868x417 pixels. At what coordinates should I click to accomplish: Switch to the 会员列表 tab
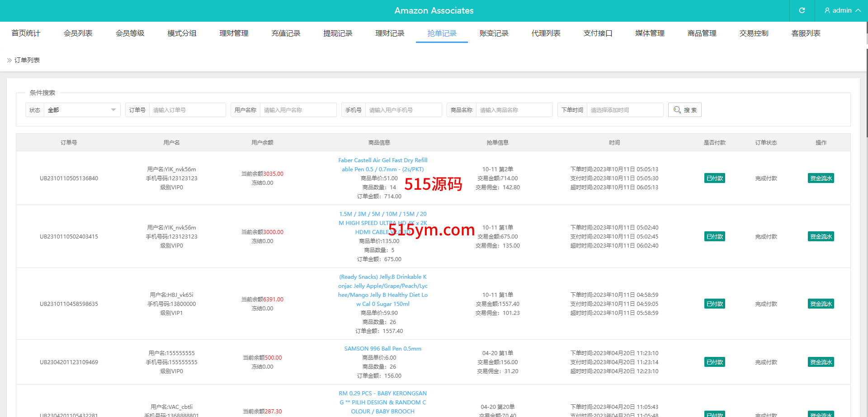78,33
